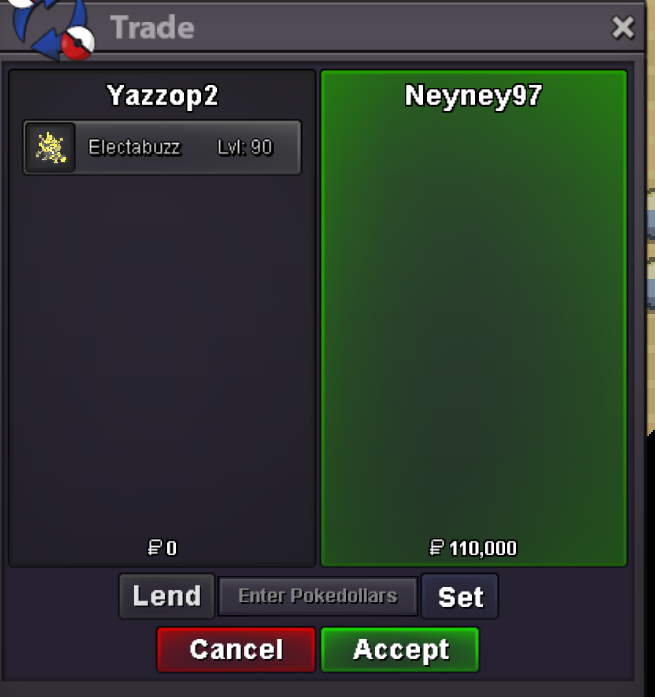Click the Trade window Pokeball arrows icon
Image resolution: width=655 pixels, height=697 pixels.
click(x=52, y=28)
